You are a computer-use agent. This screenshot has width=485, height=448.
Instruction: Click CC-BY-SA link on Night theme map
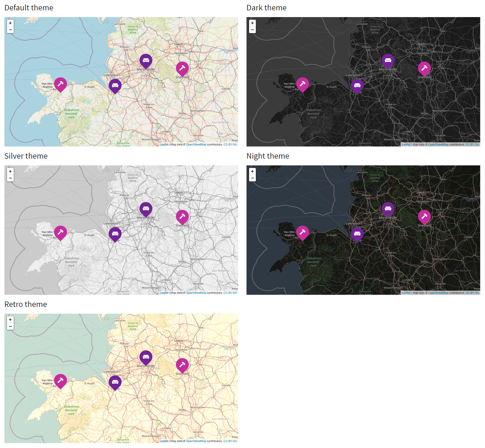point(472,293)
